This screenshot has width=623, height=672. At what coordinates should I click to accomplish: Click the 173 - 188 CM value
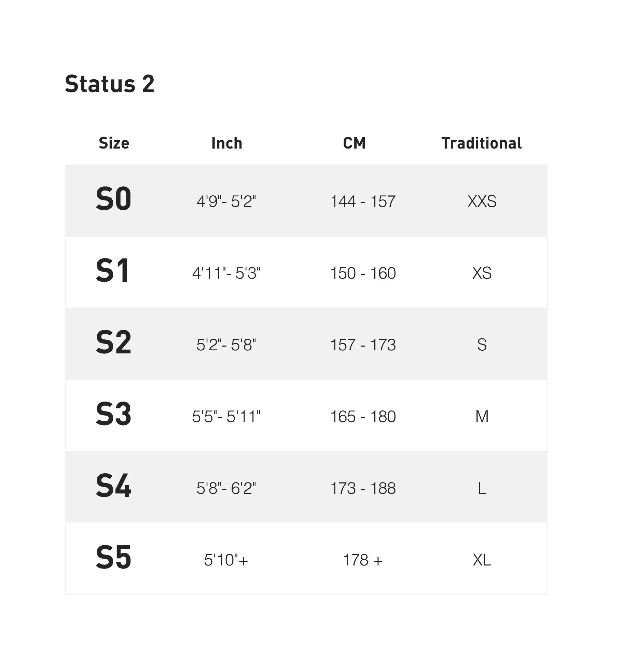pos(363,488)
